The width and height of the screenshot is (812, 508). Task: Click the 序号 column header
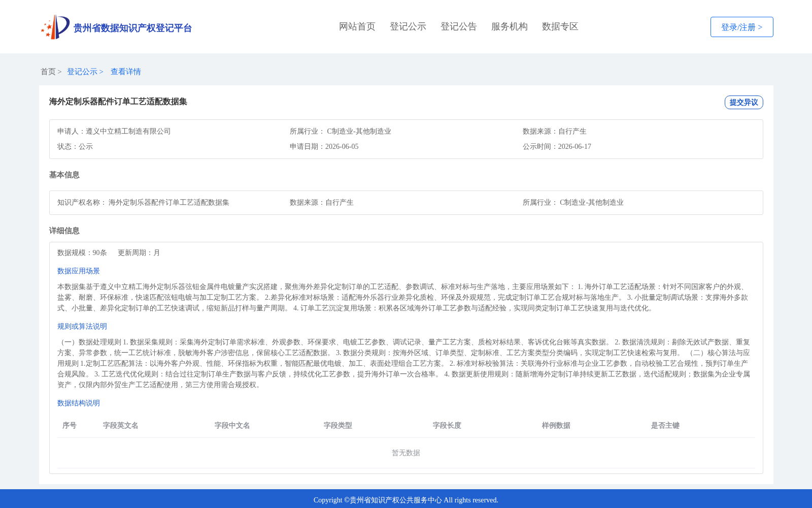click(x=70, y=425)
